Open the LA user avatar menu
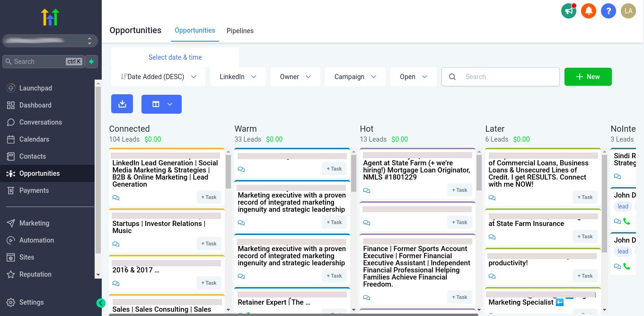 click(628, 10)
